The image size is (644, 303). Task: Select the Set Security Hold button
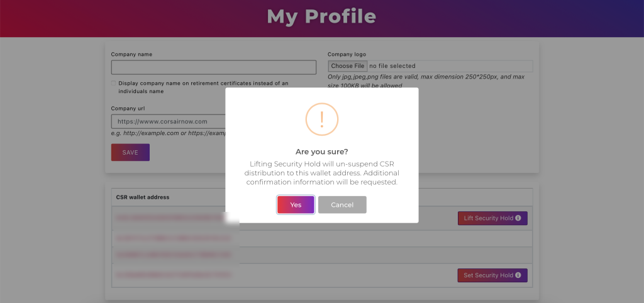point(492,275)
